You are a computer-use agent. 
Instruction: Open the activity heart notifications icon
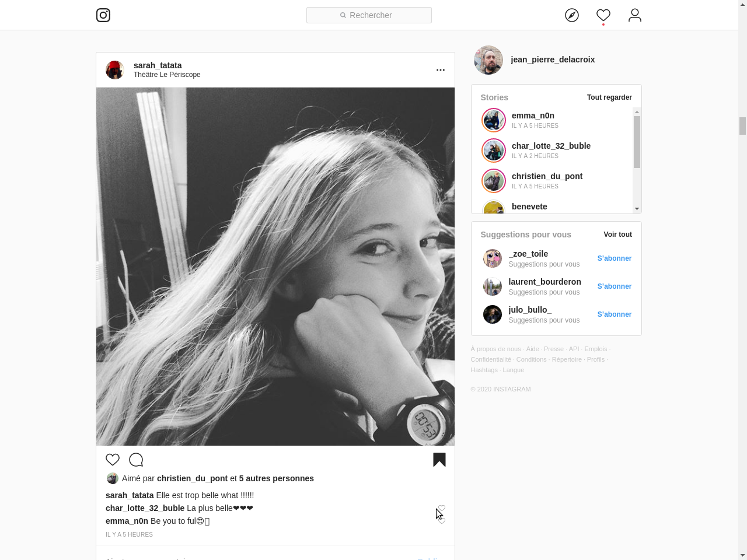[x=603, y=15]
